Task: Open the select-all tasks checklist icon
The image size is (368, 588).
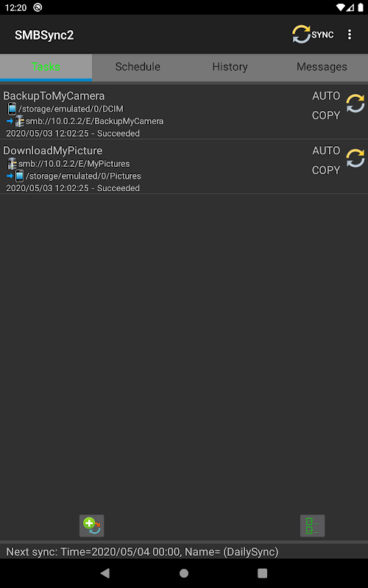Action: click(312, 526)
